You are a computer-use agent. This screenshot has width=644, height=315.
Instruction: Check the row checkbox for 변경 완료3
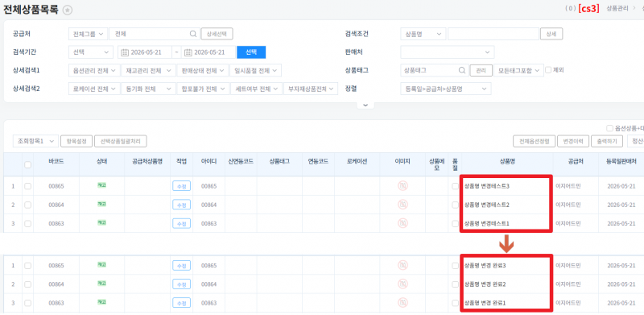coord(27,266)
